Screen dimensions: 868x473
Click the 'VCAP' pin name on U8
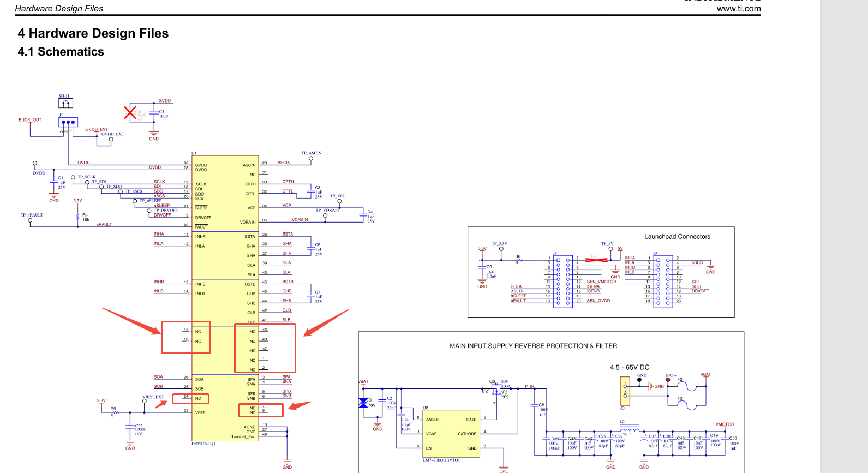tap(431, 434)
